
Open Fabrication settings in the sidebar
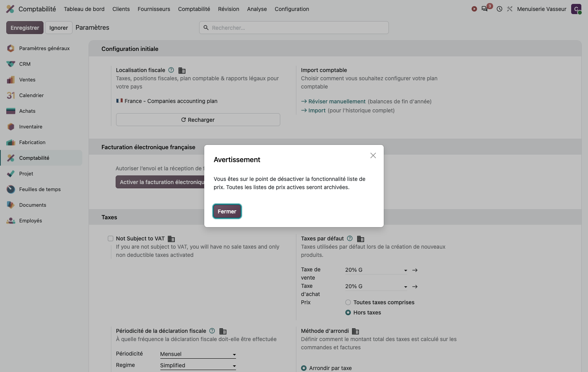[x=41, y=142]
